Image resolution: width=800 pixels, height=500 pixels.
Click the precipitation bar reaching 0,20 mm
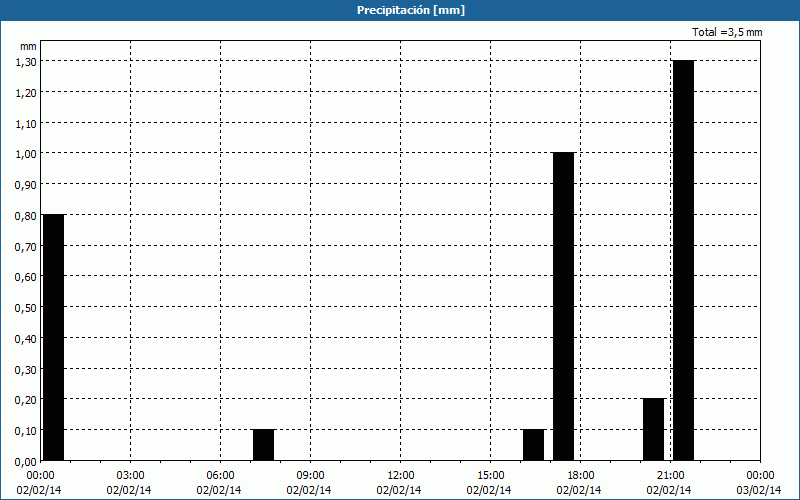point(654,430)
